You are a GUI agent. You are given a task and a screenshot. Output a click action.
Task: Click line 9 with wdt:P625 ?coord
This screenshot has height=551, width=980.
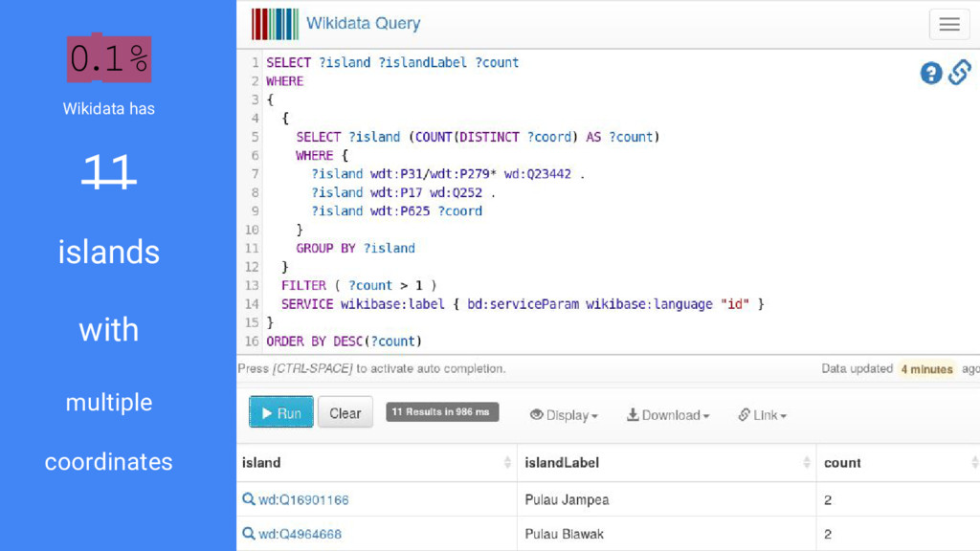click(397, 211)
